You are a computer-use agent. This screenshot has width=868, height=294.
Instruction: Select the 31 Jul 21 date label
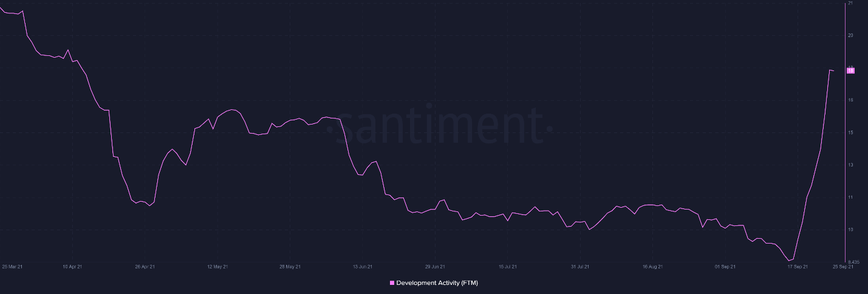[580, 267]
